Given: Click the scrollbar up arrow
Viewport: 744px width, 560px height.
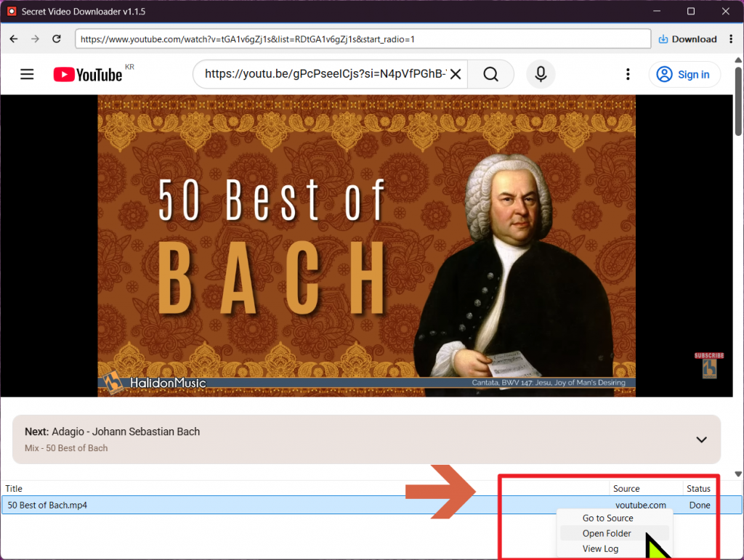Looking at the screenshot, I should [738, 60].
